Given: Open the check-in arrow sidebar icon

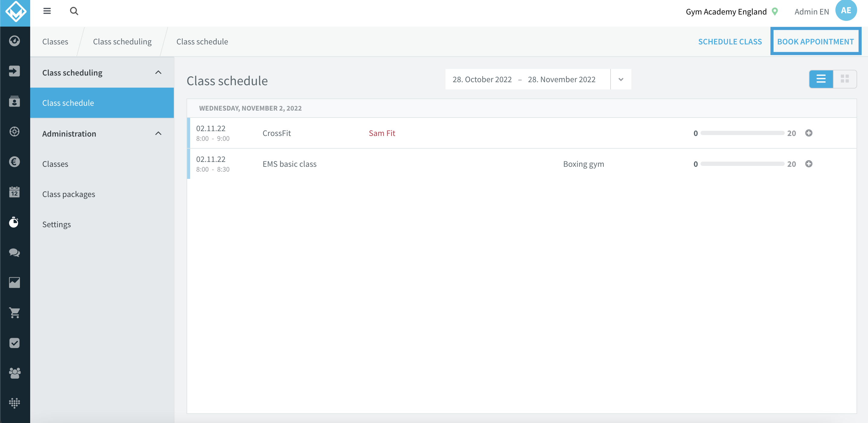Looking at the screenshot, I should tap(14, 71).
